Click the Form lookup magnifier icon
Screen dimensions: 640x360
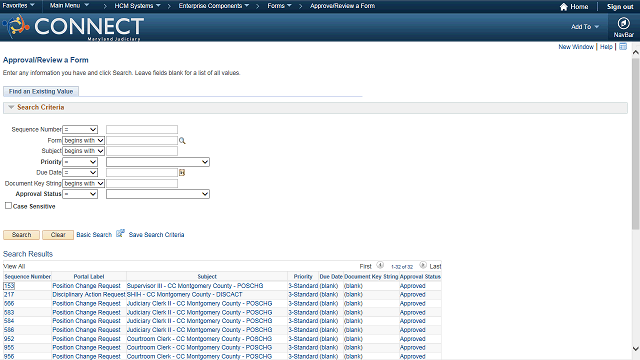pyautogui.click(x=182, y=140)
